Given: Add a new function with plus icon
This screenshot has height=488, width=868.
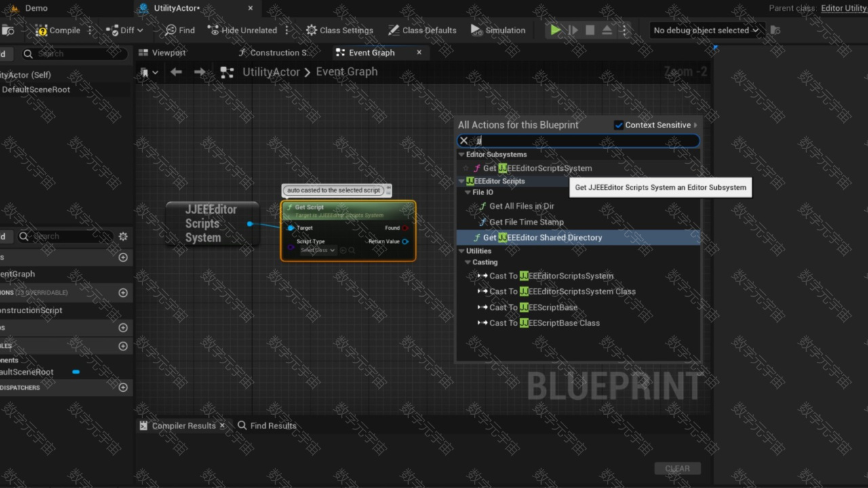Looking at the screenshot, I should 123,293.
